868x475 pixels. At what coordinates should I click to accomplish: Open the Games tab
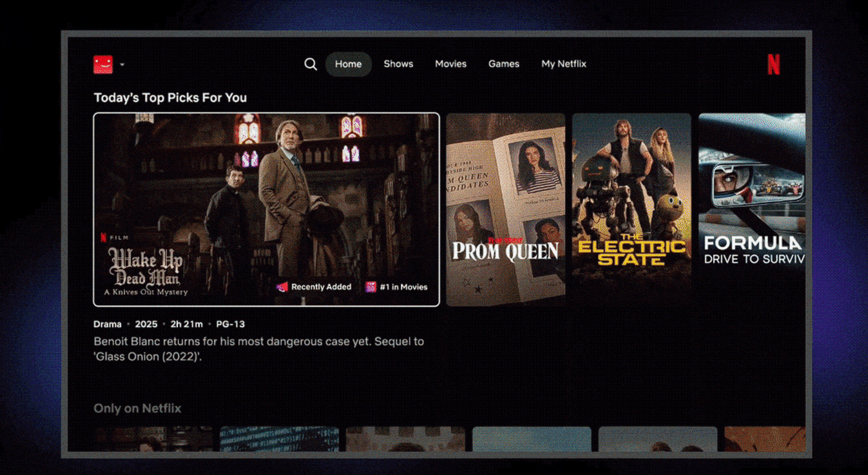coord(504,64)
